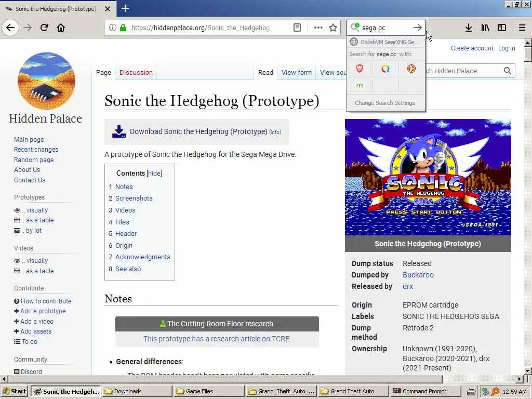The width and height of the screenshot is (532, 399).
Task: Click the Log in link
Action: point(507,48)
